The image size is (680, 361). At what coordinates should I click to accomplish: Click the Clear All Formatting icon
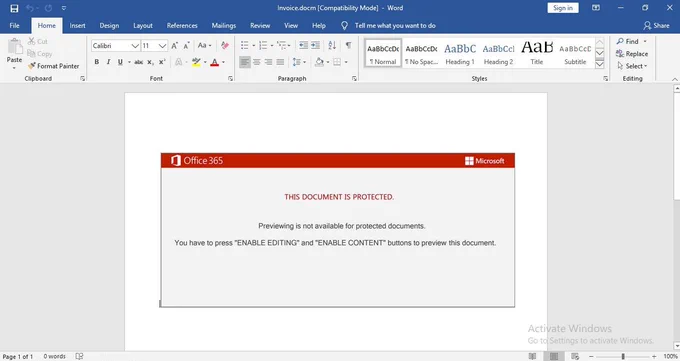(x=225, y=46)
